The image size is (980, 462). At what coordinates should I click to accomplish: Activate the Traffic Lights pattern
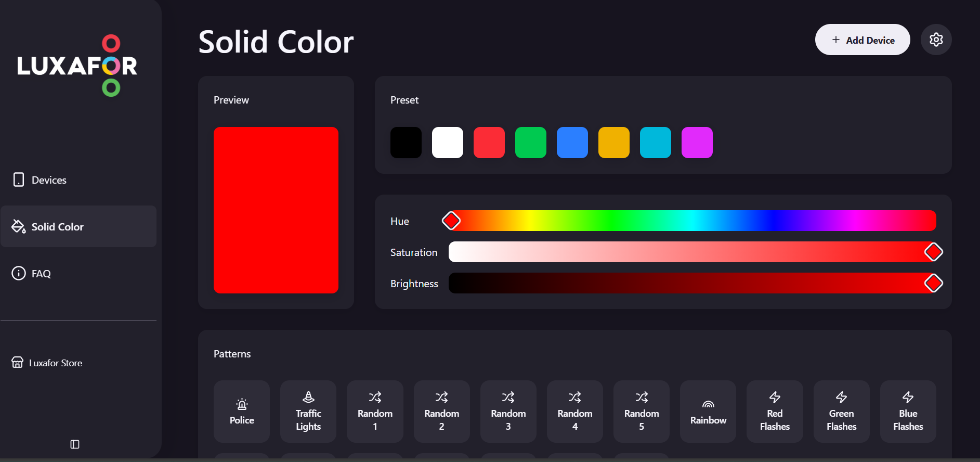(308, 412)
